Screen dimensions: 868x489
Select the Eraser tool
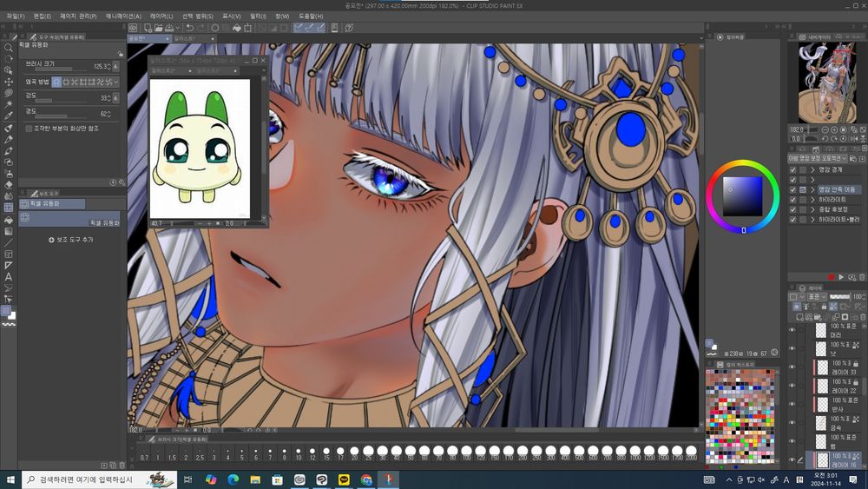pyautogui.click(x=9, y=185)
